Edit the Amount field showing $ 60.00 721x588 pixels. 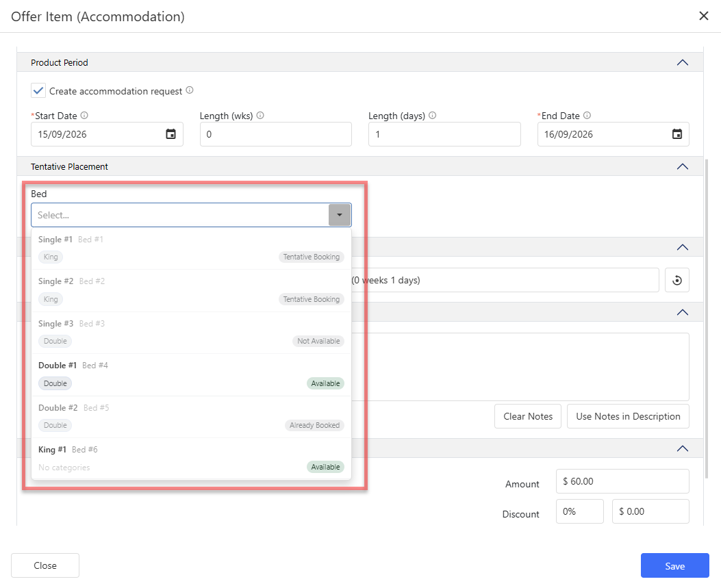[x=622, y=481]
